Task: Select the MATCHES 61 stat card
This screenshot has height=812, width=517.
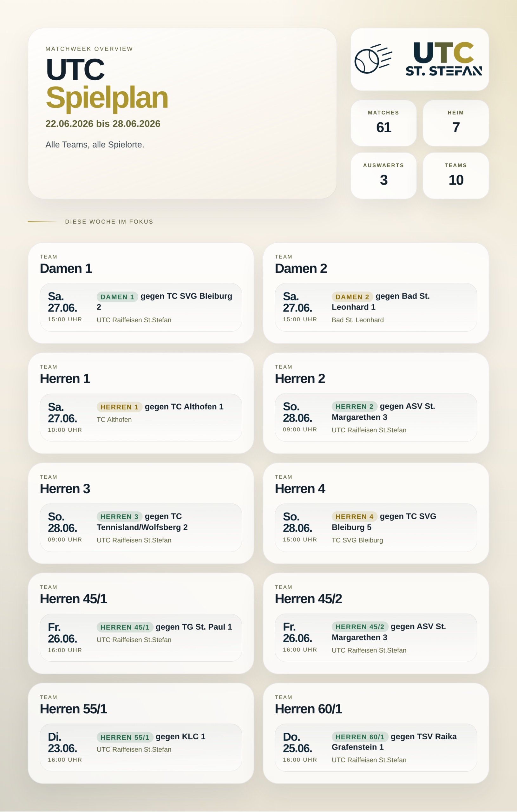Action: click(x=383, y=123)
